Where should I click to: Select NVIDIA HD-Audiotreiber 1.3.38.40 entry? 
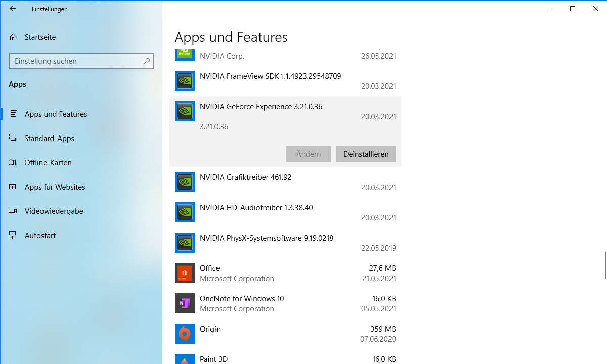tap(256, 208)
